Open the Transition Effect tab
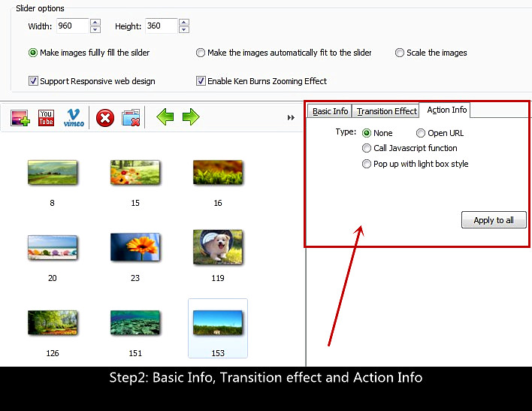532x411 pixels. coord(386,111)
